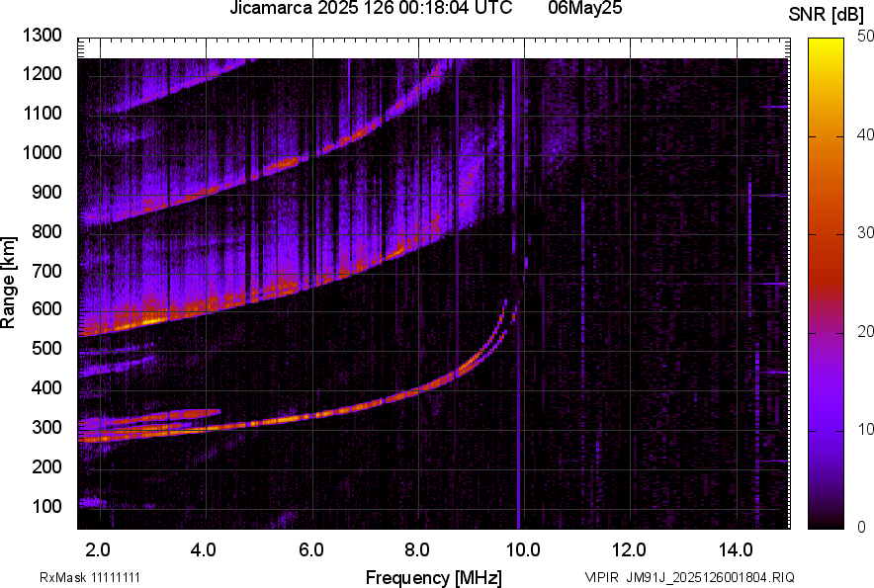Click the 'RxMask 11111111' footer text
The image size is (874, 588).
coord(90,577)
